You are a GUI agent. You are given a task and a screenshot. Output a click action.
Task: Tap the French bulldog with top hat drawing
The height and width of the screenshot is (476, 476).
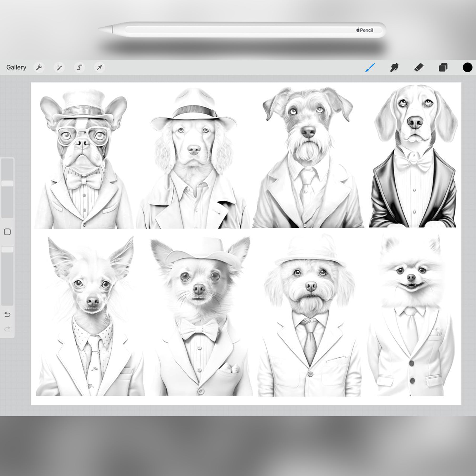[x=84, y=153]
